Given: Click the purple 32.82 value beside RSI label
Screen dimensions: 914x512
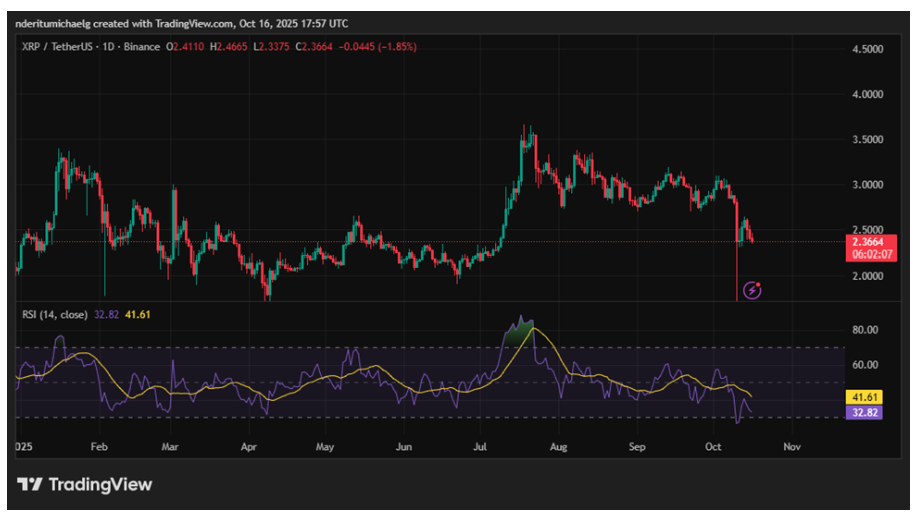Looking at the screenshot, I should pyautogui.click(x=105, y=314).
